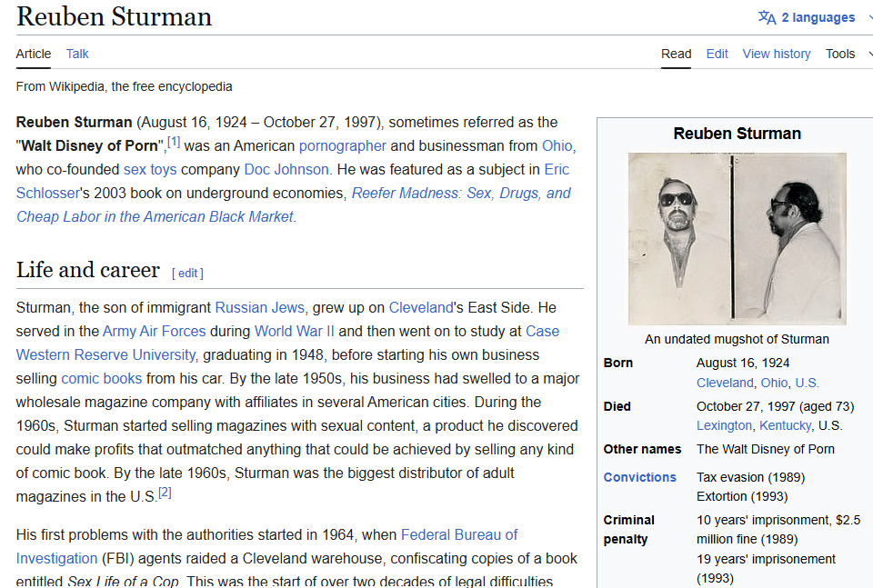Select the infobox title 'Reuben Sturman'
The image size is (873, 588).
coord(738,135)
